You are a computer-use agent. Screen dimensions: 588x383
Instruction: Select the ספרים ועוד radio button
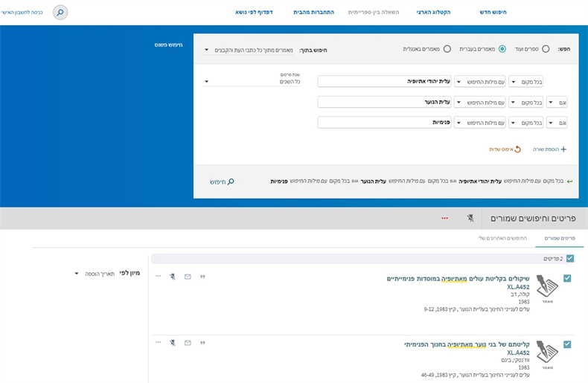pos(546,49)
